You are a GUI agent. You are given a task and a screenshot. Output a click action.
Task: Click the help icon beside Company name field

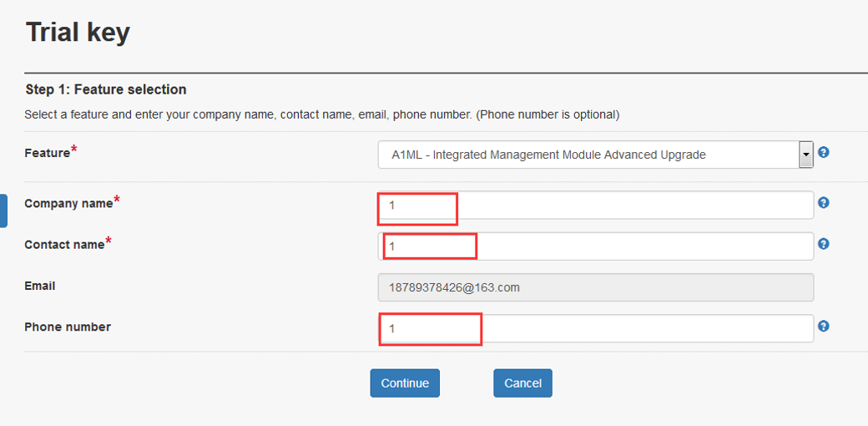pyautogui.click(x=823, y=203)
